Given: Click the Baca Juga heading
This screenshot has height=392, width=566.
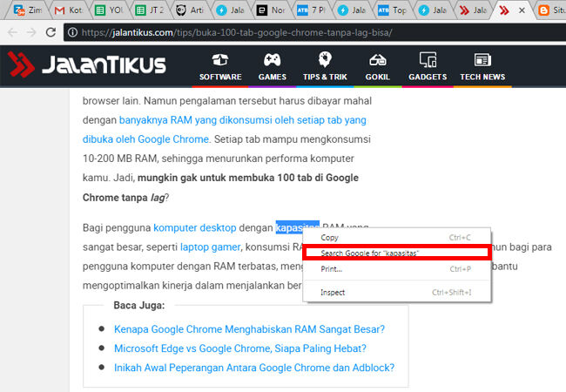Looking at the screenshot, I should [x=139, y=306].
